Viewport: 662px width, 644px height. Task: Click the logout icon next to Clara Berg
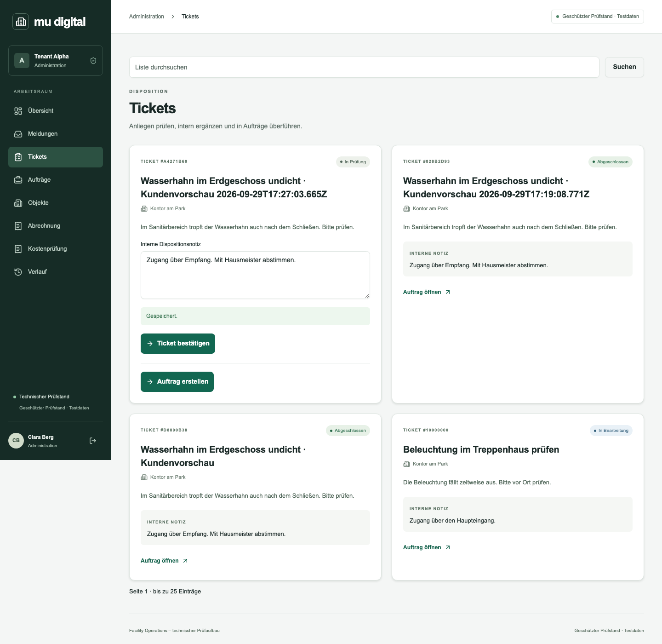click(93, 441)
